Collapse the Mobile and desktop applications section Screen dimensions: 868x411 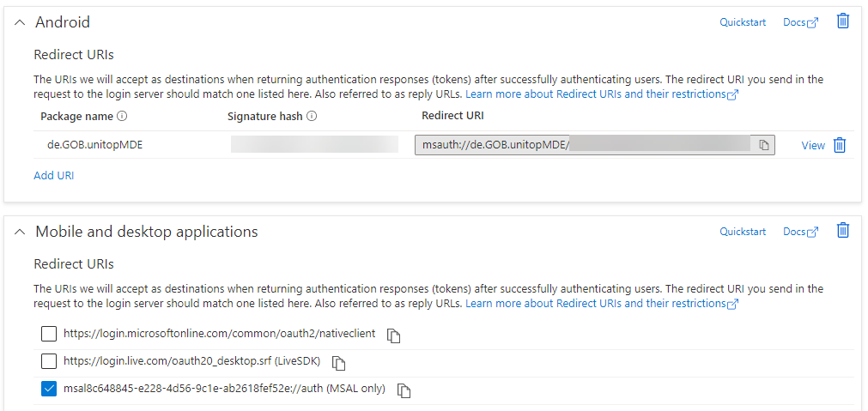(x=21, y=232)
